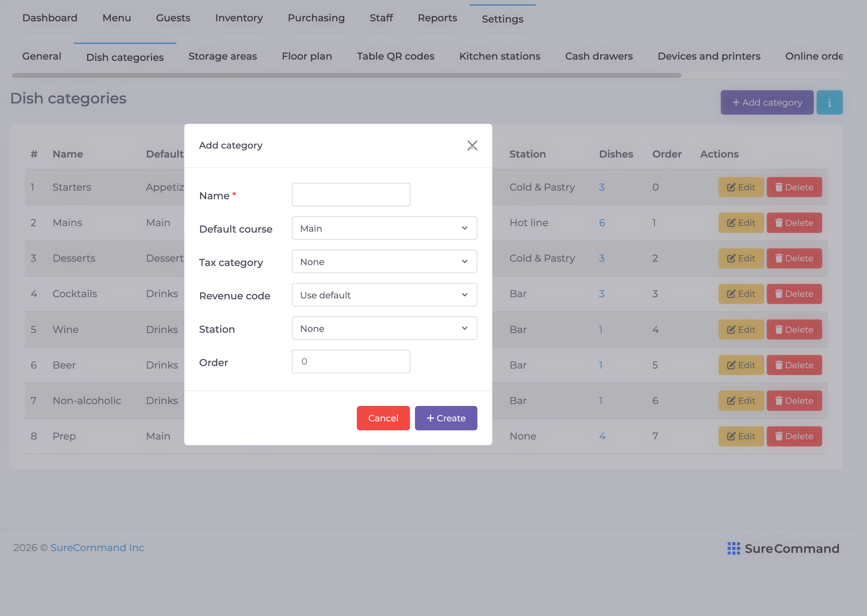Screen dimensions: 867x616
Task: Click the Create button
Action: pyautogui.click(x=446, y=418)
